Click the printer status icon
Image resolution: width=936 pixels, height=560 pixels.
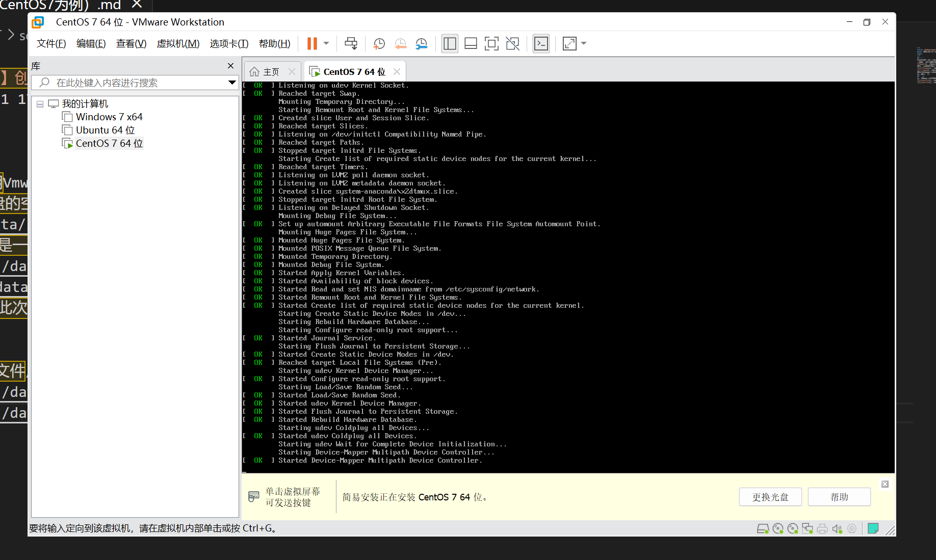822,529
